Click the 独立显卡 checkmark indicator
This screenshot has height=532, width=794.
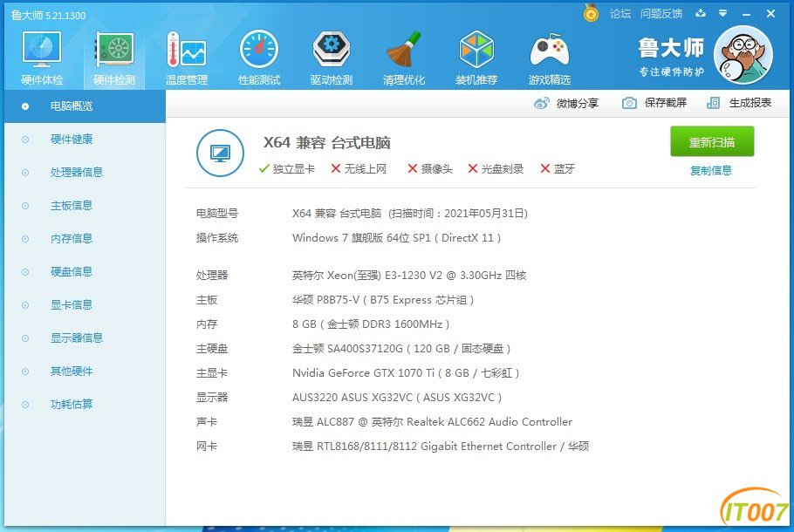(286, 169)
